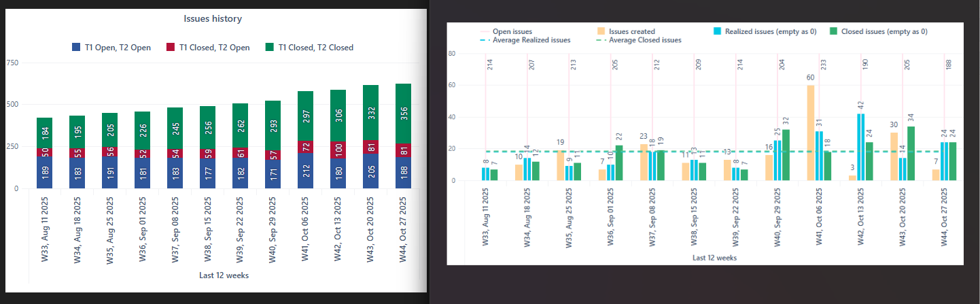The height and width of the screenshot is (304, 980).
Task: Select the green 356 segment in W44 stacked bar
Action: [x=403, y=114]
